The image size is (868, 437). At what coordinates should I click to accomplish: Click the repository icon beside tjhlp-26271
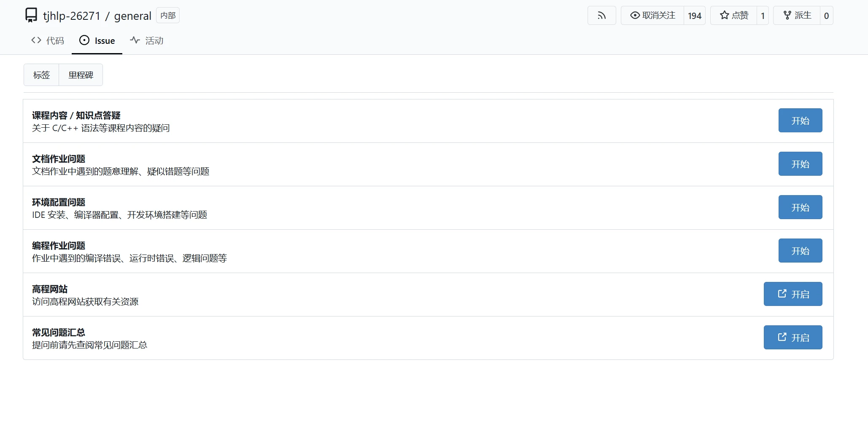pos(31,16)
